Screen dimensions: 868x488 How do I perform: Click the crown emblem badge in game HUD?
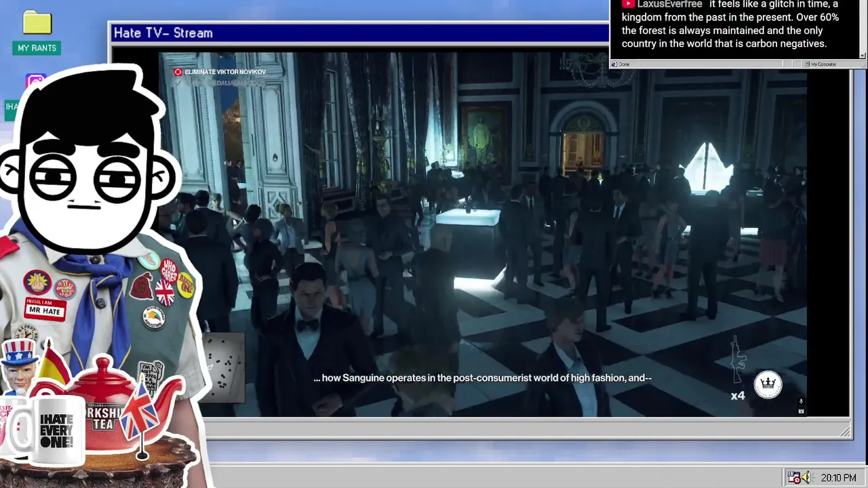768,385
